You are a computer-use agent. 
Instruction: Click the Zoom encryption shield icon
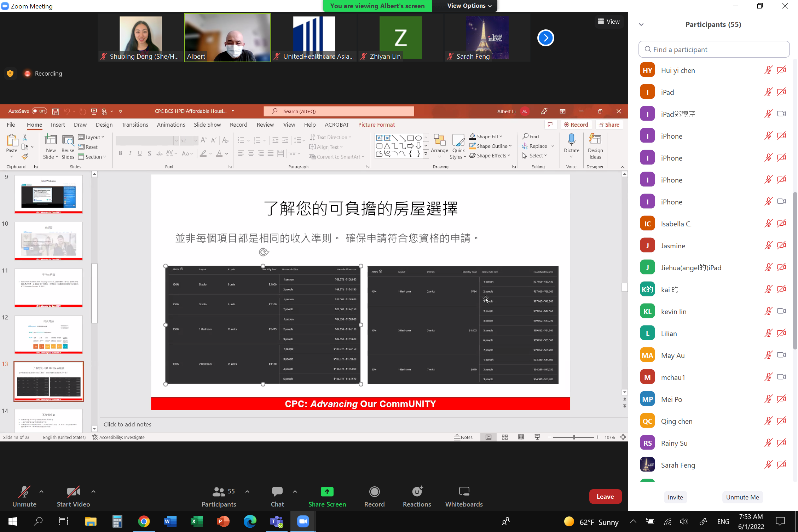[10, 73]
